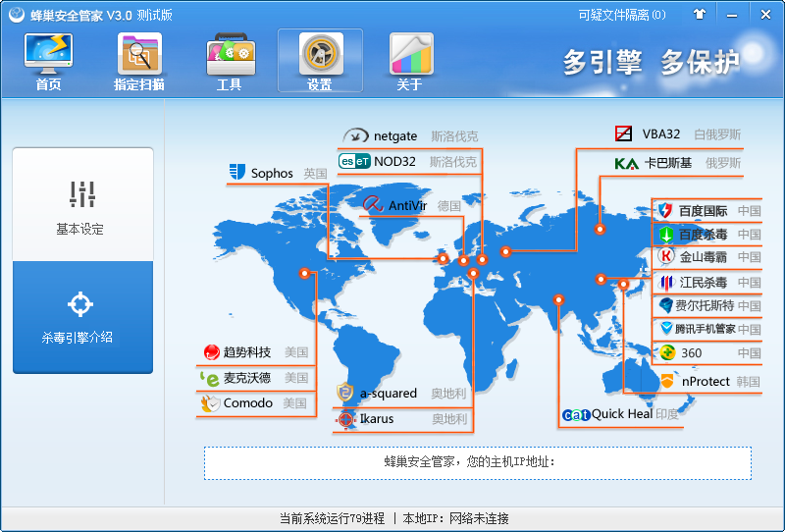The image size is (785, 532).
Task: Click the netgate engine logo
Action: coord(356,135)
